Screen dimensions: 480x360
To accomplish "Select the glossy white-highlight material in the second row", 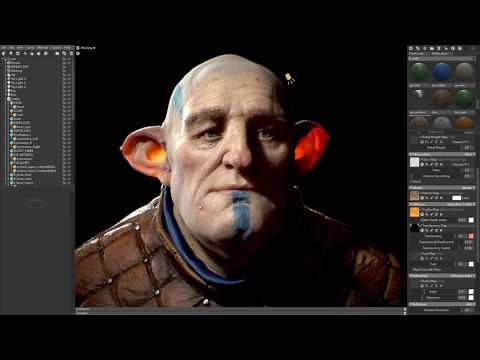I will click(419, 99).
